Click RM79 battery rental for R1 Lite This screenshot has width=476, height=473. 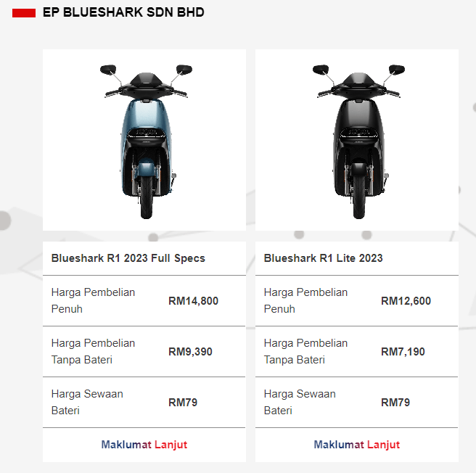point(395,402)
